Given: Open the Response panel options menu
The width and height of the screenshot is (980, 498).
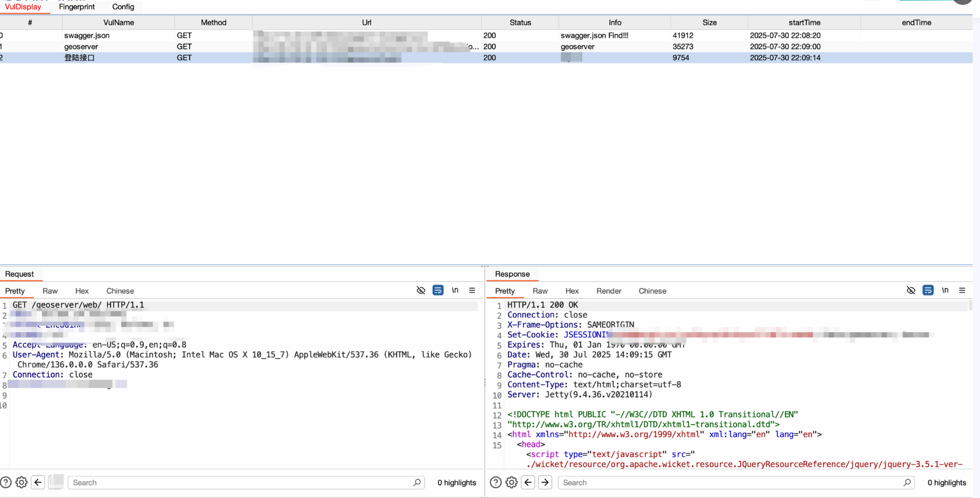Looking at the screenshot, I should pos(962,290).
